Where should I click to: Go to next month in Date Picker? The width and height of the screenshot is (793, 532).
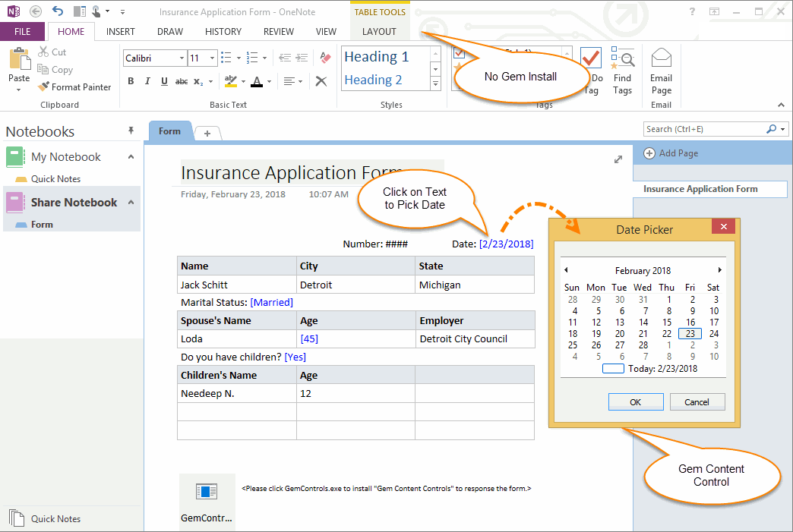point(719,270)
